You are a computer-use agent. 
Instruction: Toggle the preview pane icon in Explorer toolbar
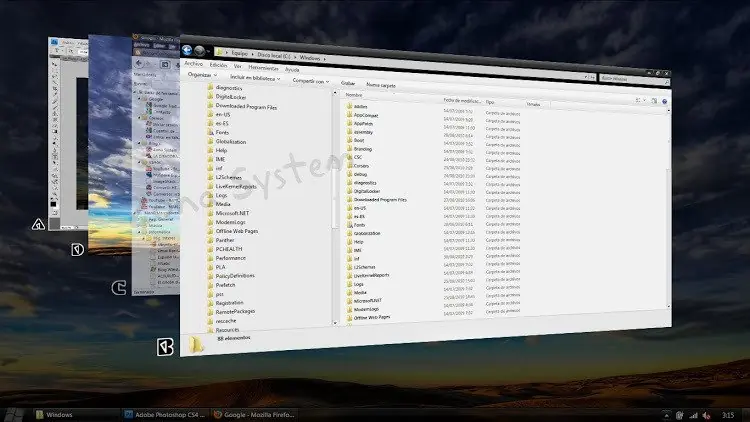click(654, 100)
